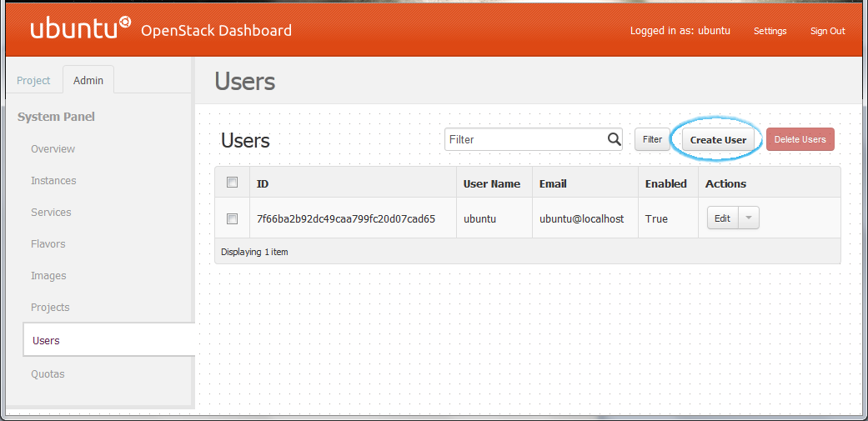
Task: Click the Ubuntu logo in header
Action: (81, 28)
